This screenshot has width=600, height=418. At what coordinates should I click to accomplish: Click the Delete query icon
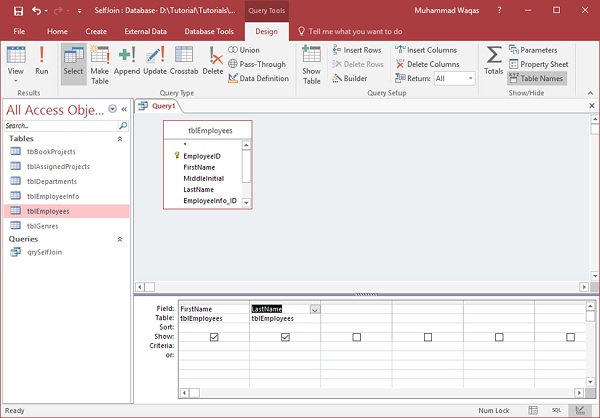[213, 61]
